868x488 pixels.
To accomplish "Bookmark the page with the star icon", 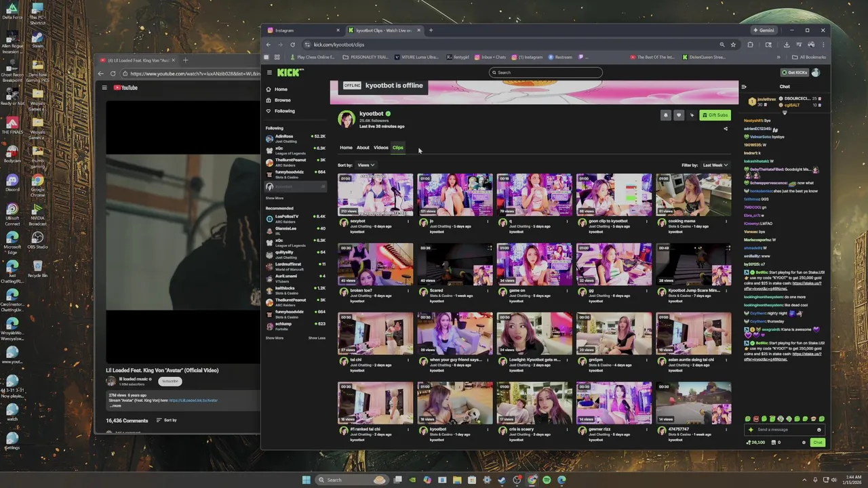I will 733,45.
